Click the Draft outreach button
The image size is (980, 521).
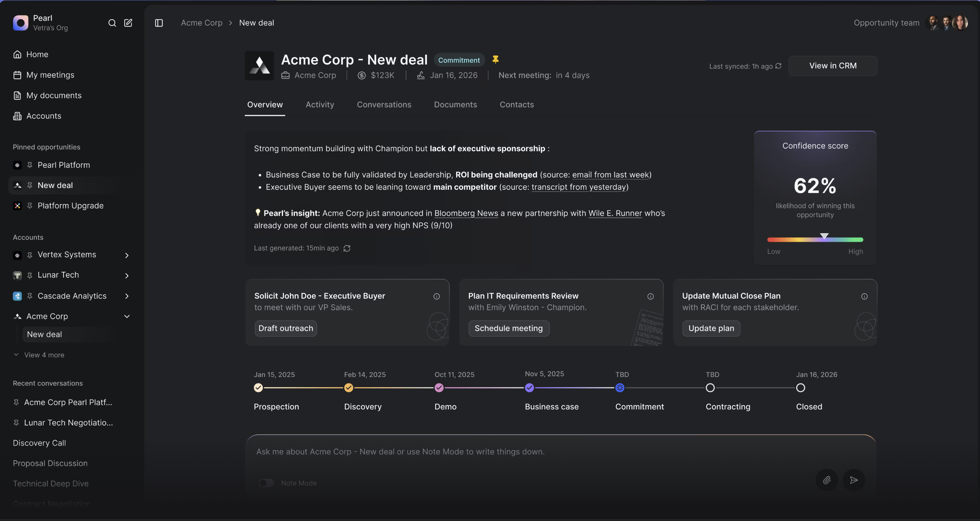pyautogui.click(x=286, y=328)
